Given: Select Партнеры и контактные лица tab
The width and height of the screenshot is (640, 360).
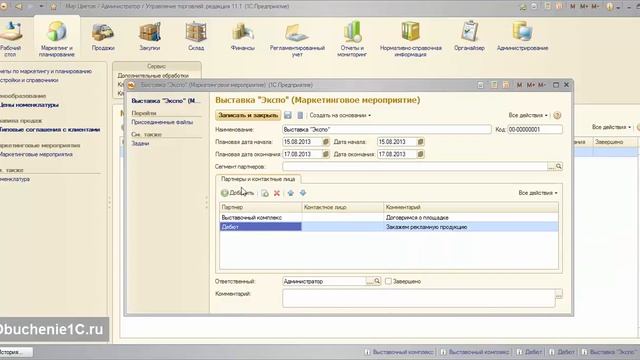Looking at the screenshot, I should click(x=258, y=179).
